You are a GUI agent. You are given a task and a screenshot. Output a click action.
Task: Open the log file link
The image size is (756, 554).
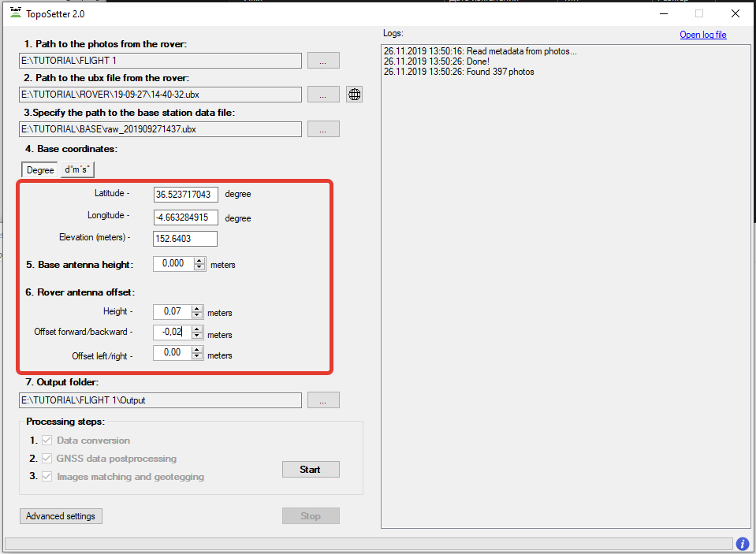[702, 35]
